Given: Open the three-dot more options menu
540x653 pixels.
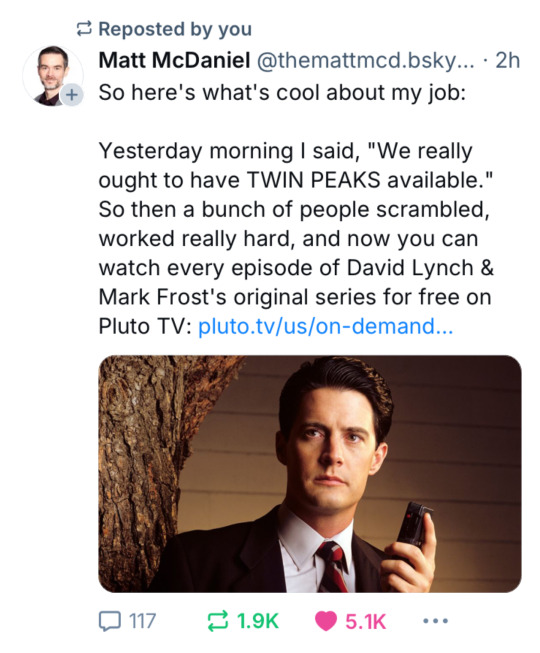Looking at the screenshot, I should pyautogui.click(x=435, y=621).
